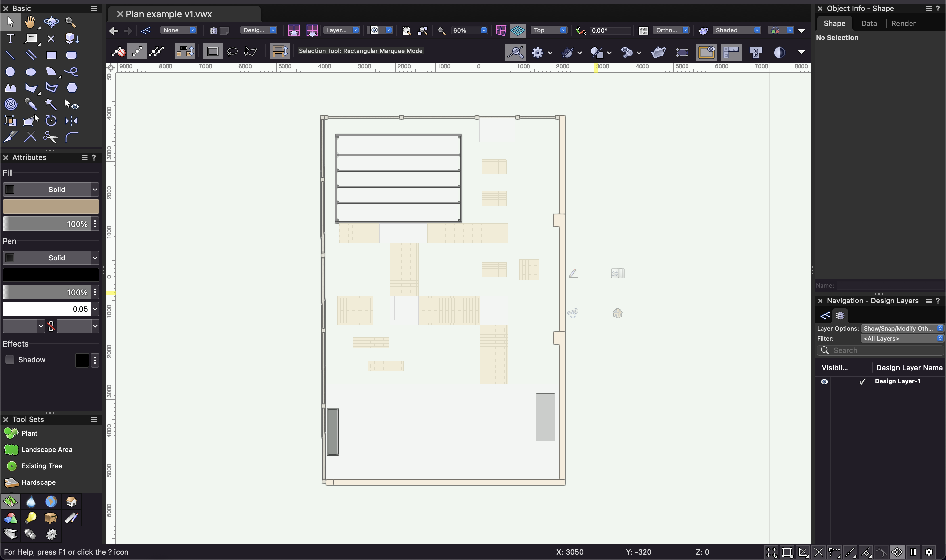
Task: Select the Hardscape tool in Tool Sets
Action: 39,482
